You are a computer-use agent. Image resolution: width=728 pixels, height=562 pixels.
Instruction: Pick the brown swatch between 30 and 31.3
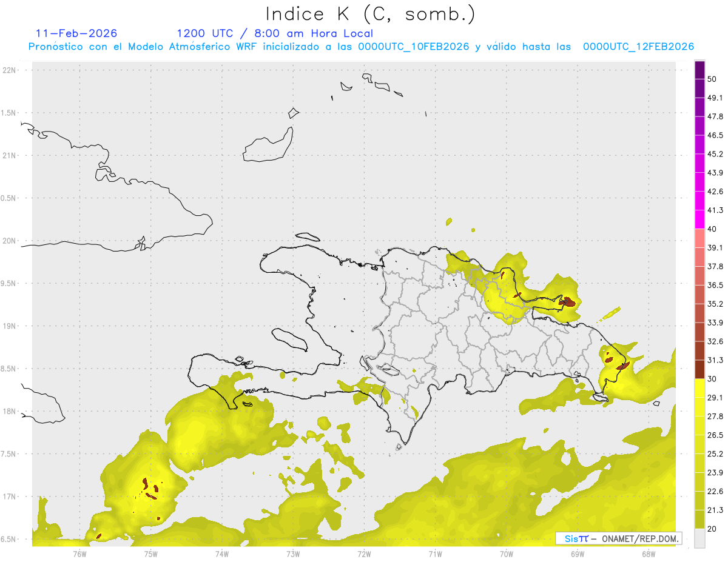click(699, 369)
